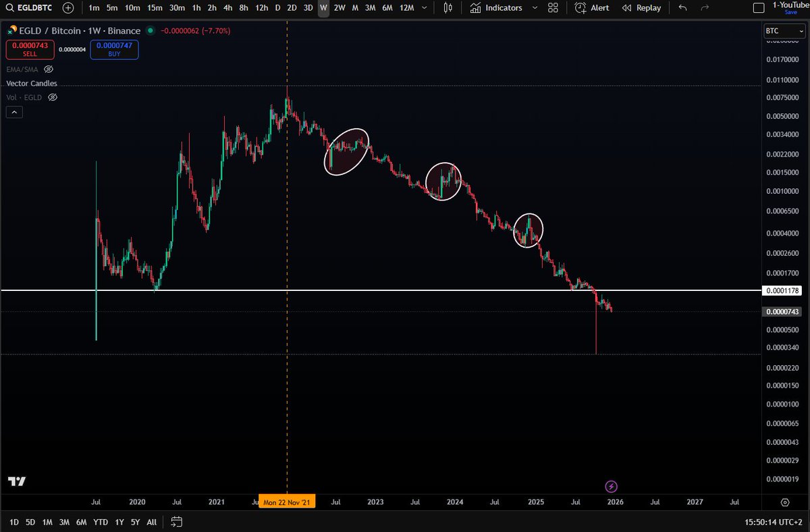This screenshot has width=810, height=532.
Task: Select the Vector Candles indicator label
Action: point(32,84)
